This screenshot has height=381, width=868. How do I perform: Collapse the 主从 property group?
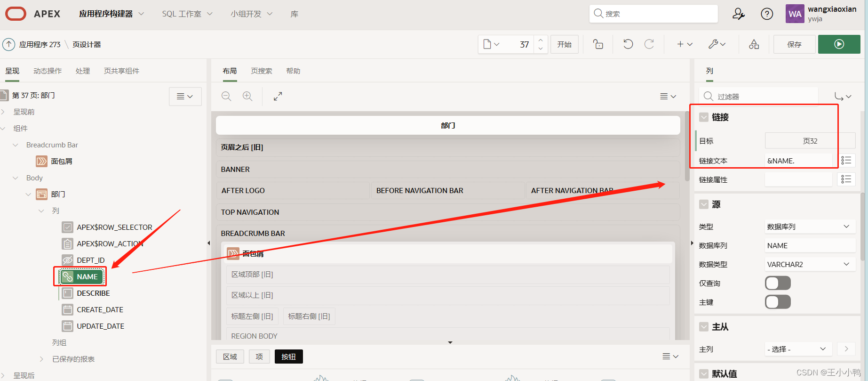[704, 327]
